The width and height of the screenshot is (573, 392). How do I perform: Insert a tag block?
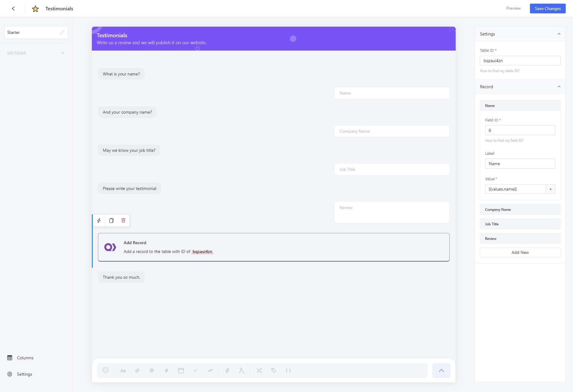pos(274,370)
